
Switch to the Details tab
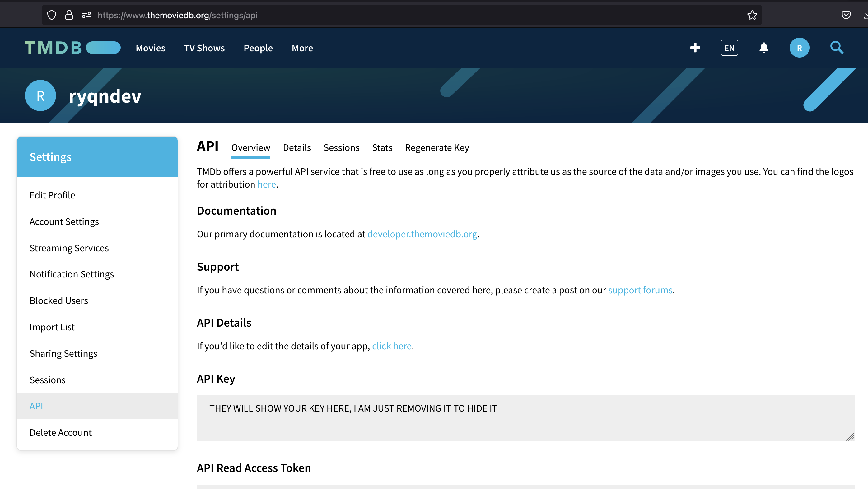click(297, 148)
